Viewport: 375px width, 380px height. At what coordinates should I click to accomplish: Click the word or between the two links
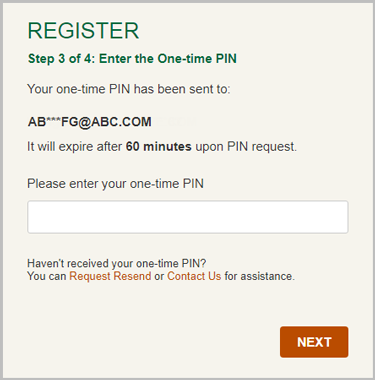click(159, 277)
